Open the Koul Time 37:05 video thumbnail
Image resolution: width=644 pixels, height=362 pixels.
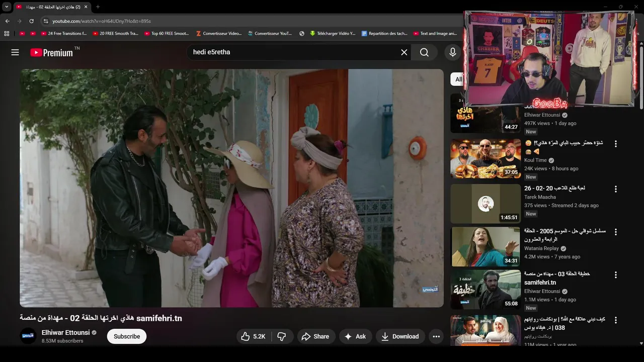point(486,158)
